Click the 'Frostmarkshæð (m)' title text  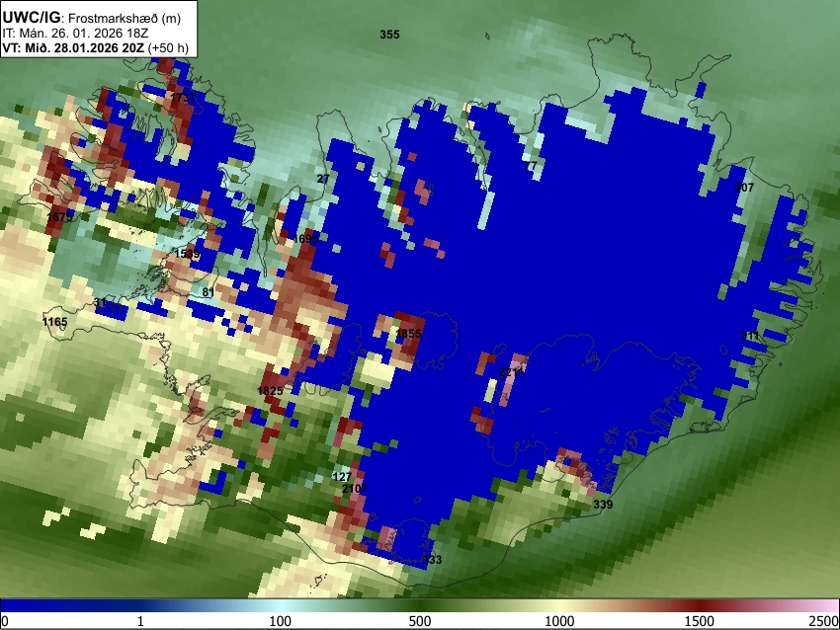coord(125,18)
